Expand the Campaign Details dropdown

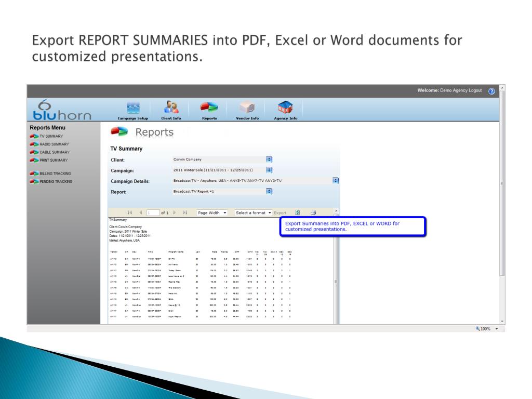click(x=336, y=180)
